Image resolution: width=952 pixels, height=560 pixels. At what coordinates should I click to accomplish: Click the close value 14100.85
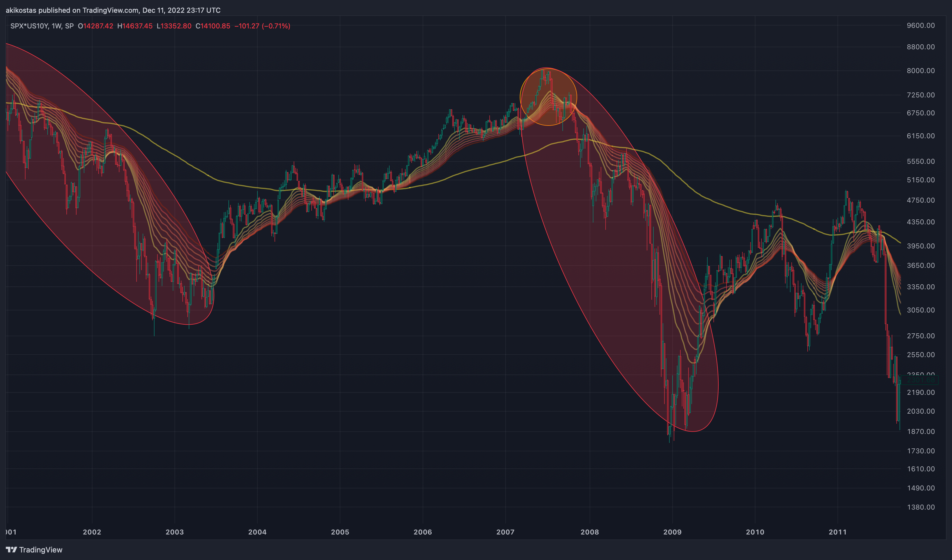215,26
